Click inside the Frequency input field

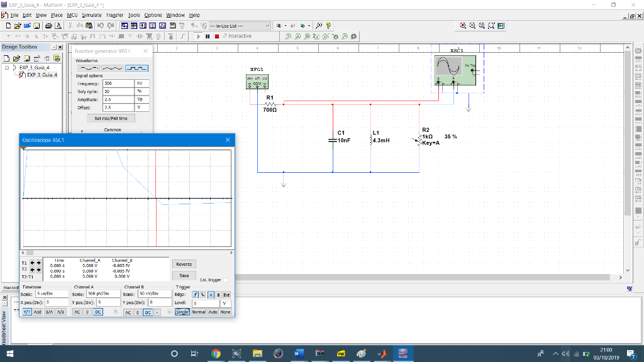coord(118,82)
